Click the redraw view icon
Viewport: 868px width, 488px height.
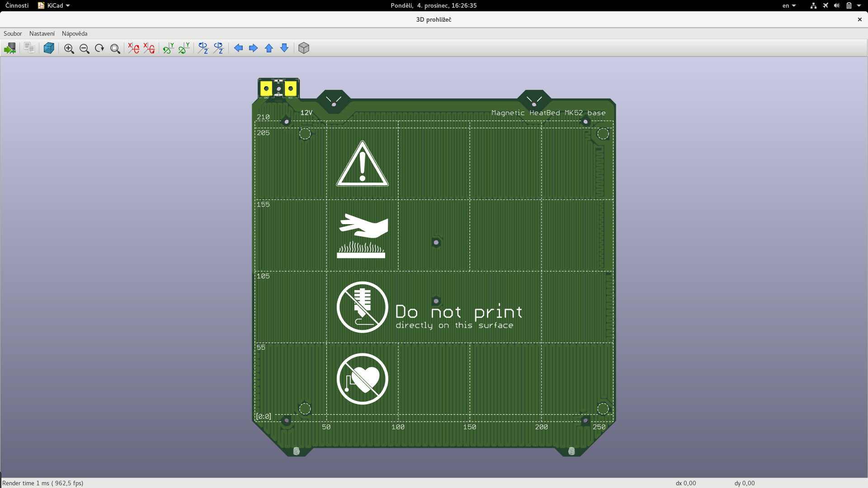point(99,48)
